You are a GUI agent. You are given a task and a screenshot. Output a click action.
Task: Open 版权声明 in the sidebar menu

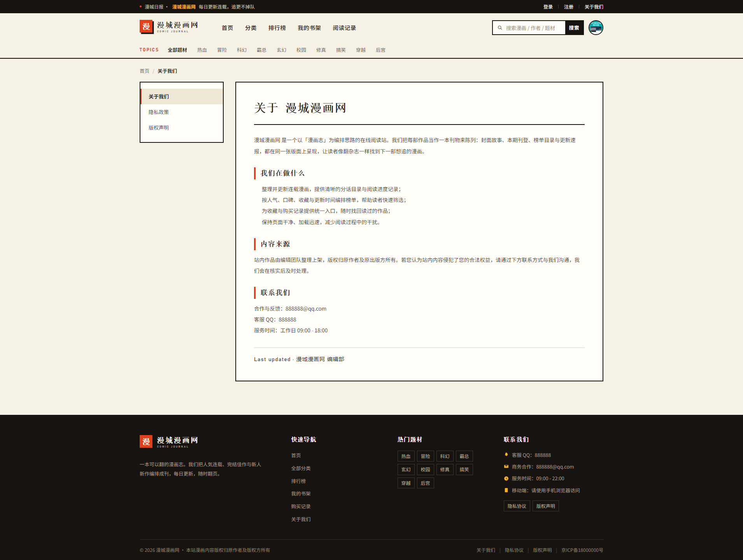[x=182, y=128]
